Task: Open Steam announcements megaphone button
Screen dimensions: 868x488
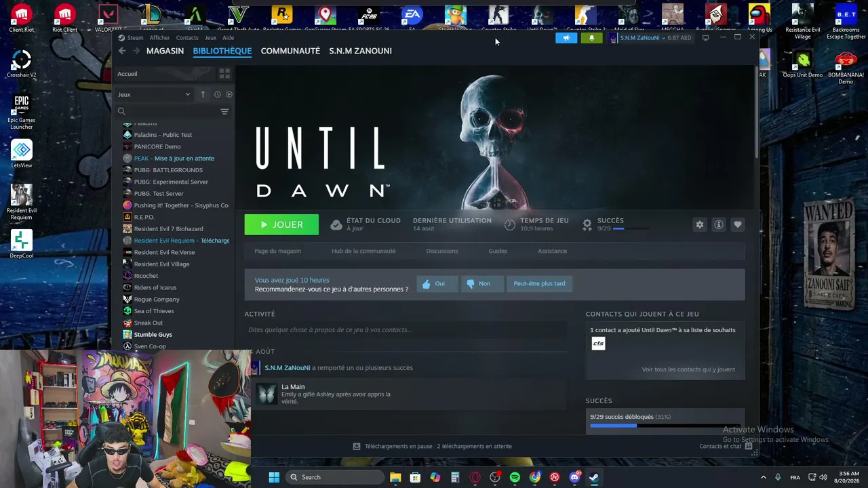Action: click(566, 38)
